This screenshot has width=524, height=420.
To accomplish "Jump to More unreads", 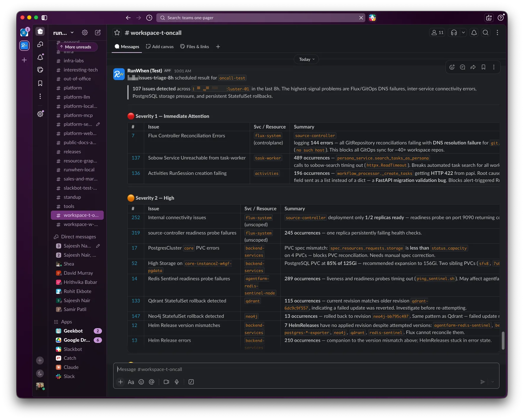I will point(77,47).
